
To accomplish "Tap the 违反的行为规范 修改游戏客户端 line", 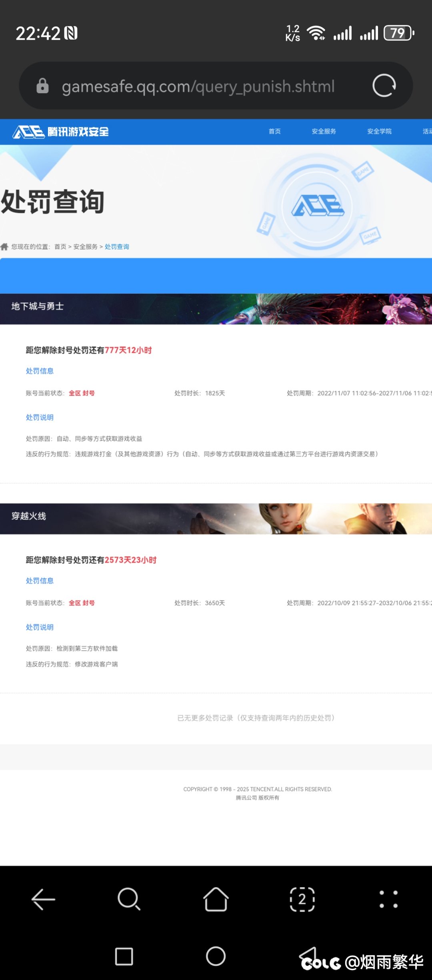I will point(72,664).
